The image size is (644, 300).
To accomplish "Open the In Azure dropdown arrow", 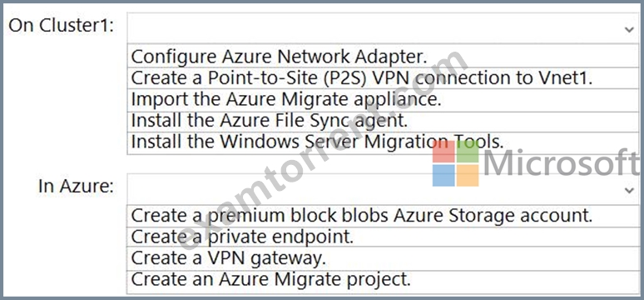I will click(x=629, y=190).
